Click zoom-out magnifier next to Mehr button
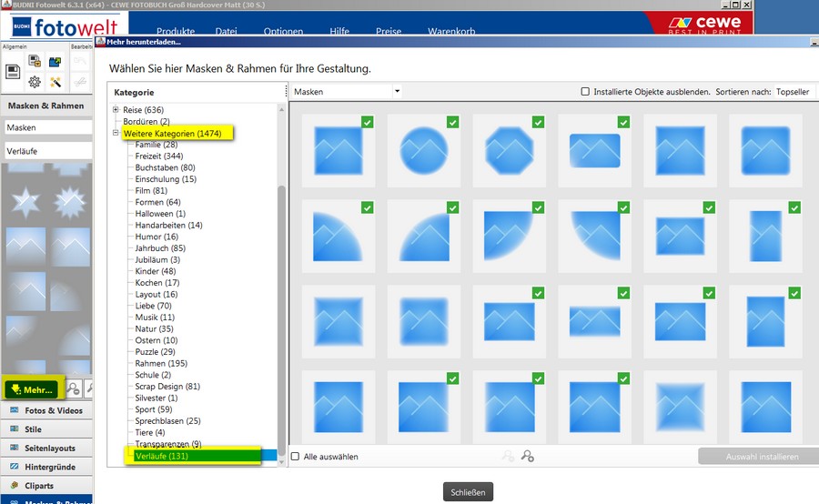 pos(74,389)
